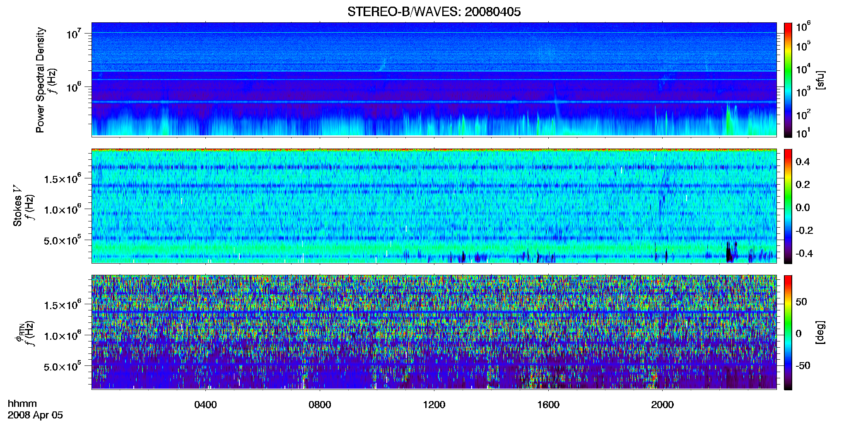Click the 1600 time tick label
The width and height of the screenshot is (868, 447).
tap(548, 404)
